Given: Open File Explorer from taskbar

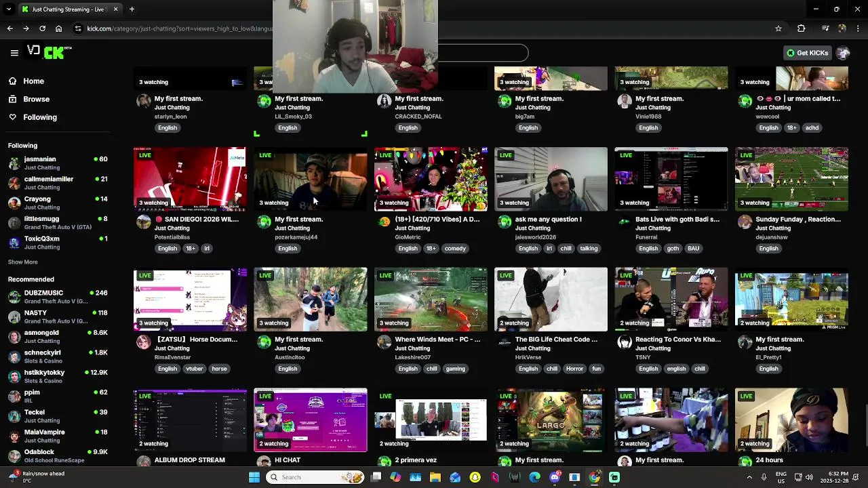Looking at the screenshot, I should (435, 477).
